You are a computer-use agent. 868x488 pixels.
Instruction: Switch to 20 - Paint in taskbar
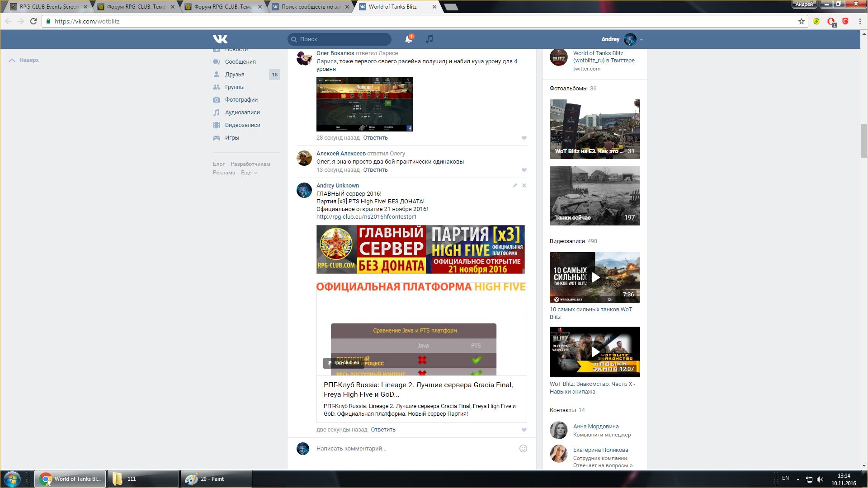point(217,479)
